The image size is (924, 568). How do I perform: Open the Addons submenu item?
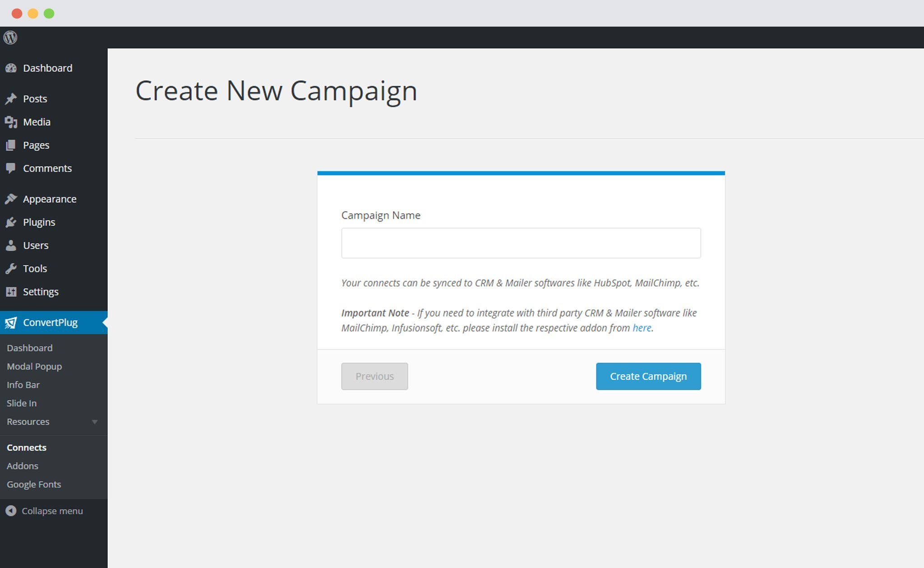point(23,466)
